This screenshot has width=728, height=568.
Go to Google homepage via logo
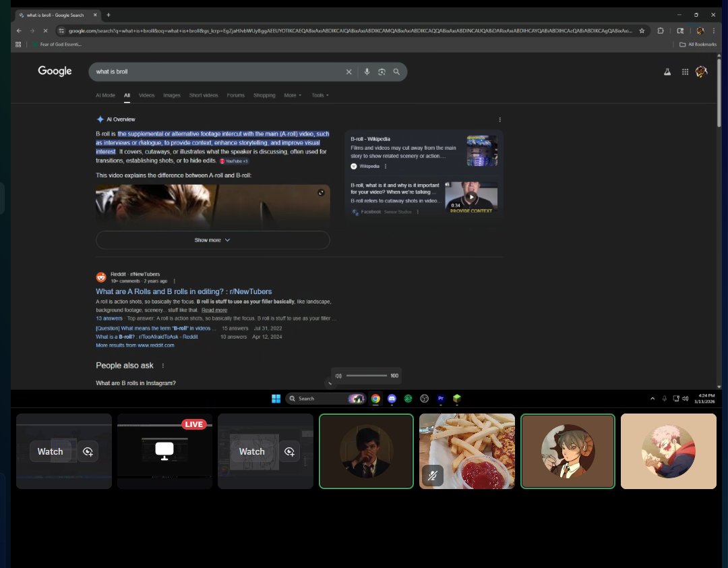tap(55, 71)
